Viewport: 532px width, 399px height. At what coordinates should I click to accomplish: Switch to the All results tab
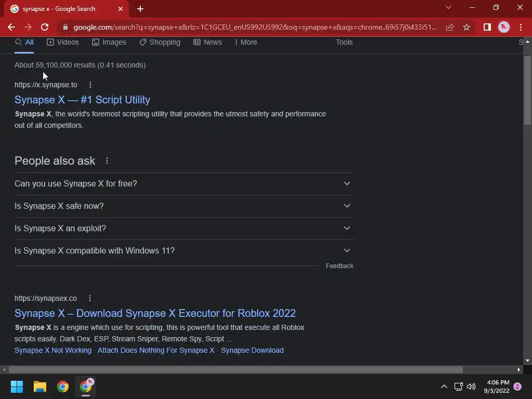coord(24,42)
